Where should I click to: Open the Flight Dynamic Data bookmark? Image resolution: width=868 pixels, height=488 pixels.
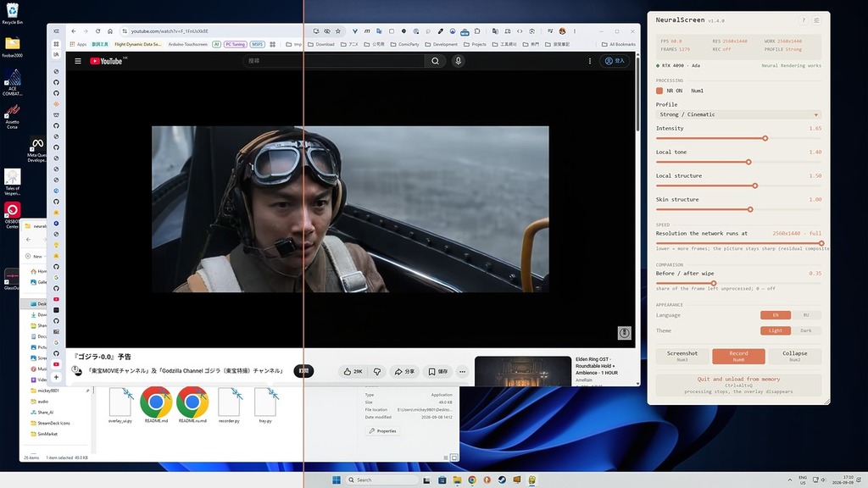tap(138, 44)
